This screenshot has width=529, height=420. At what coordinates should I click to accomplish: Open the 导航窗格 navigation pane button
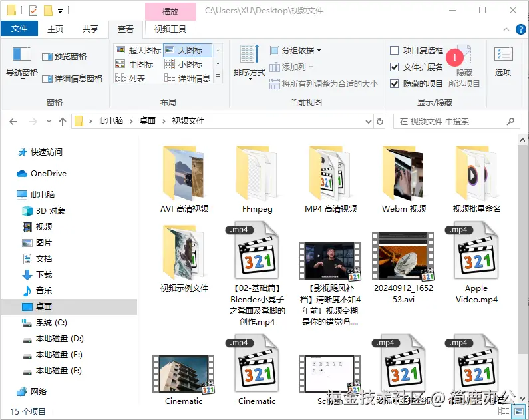click(x=22, y=63)
